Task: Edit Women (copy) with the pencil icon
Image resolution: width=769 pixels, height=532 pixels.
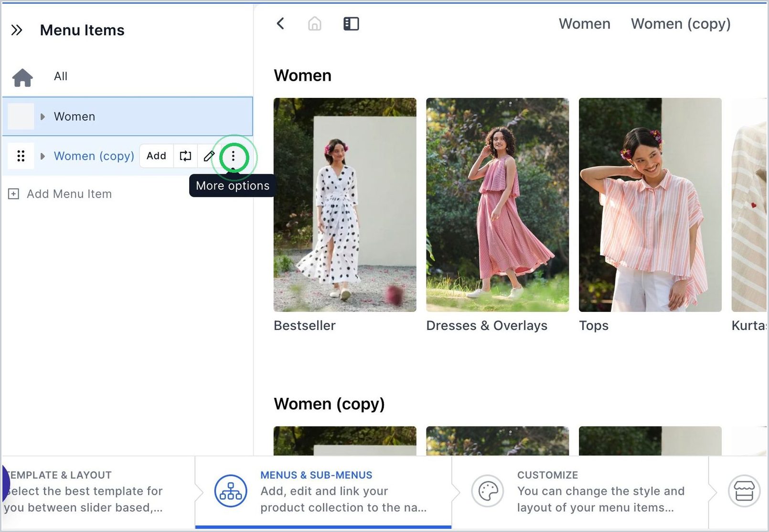Action: click(x=209, y=156)
